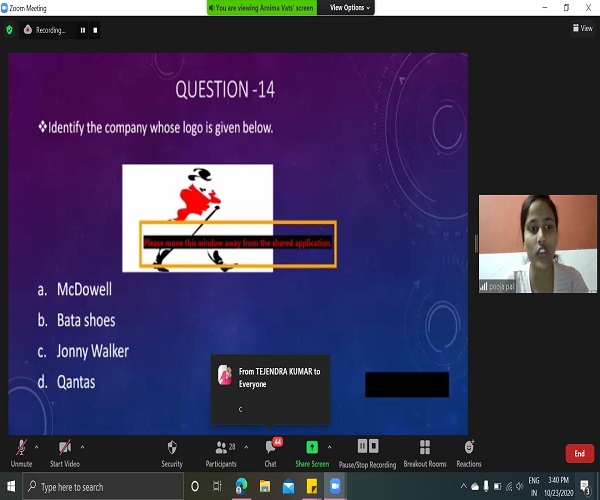Click microphone tray icon

tap(486, 486)
